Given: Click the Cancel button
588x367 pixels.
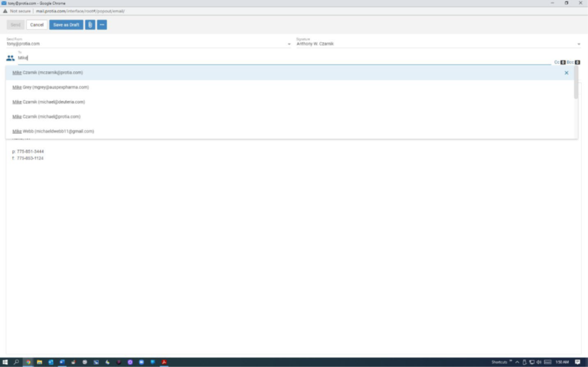Looking at the screenshot, I should pos(37,25).
